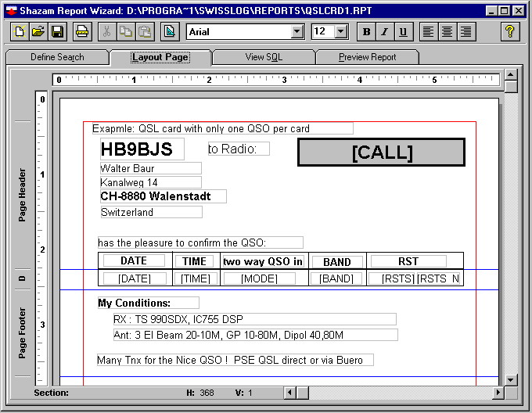Go to the View SQL tab
The width and height of the screenshot is (532, 413).
(264, 57)
